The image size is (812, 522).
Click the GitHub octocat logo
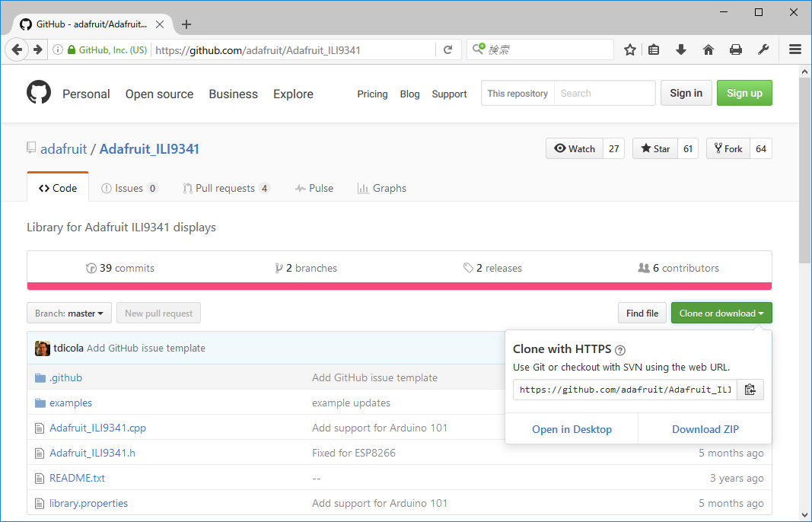(39, 93)
